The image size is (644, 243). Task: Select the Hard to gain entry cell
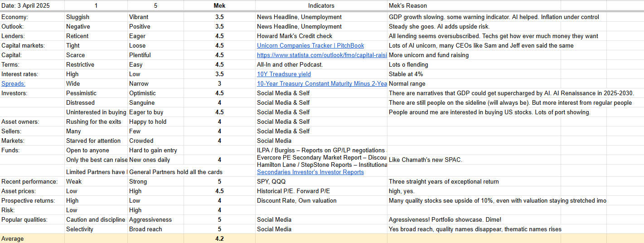pyautogui.click(x=155, y=150)
